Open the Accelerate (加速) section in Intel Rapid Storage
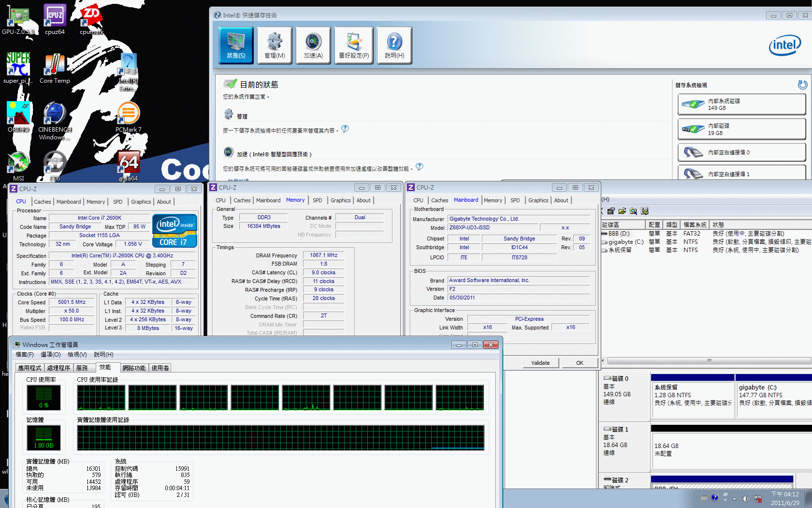The width and height of the screenshot is (812, 508). coord(313,45)
